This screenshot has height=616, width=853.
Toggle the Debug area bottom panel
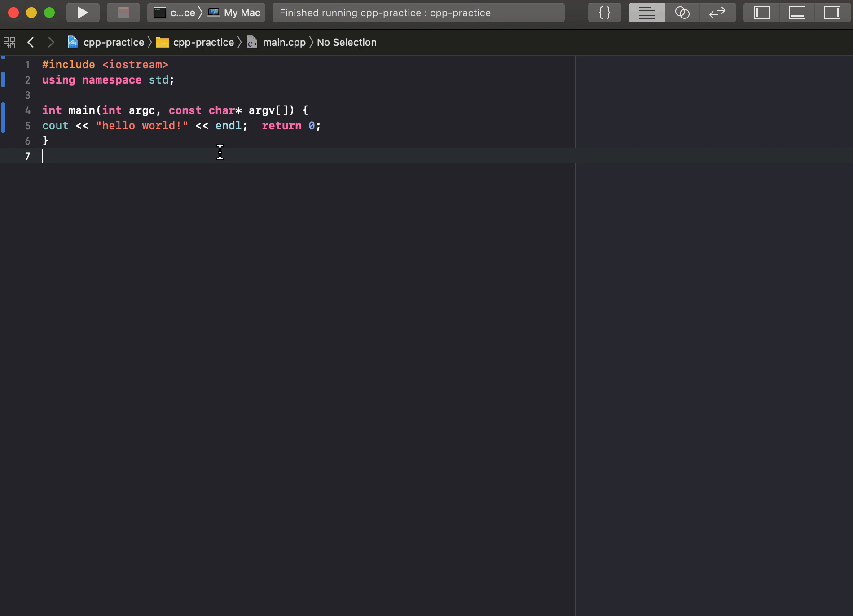tap(797, 13)
